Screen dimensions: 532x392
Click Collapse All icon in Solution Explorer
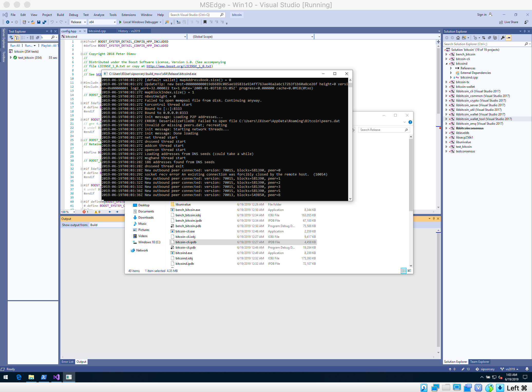coord(489,38)
